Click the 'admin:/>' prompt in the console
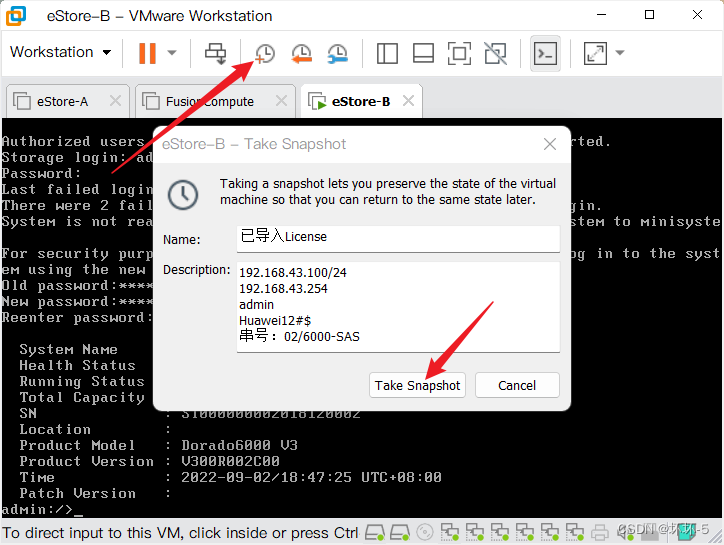Viewport: 724px width, 545px height. pos(37,510)
